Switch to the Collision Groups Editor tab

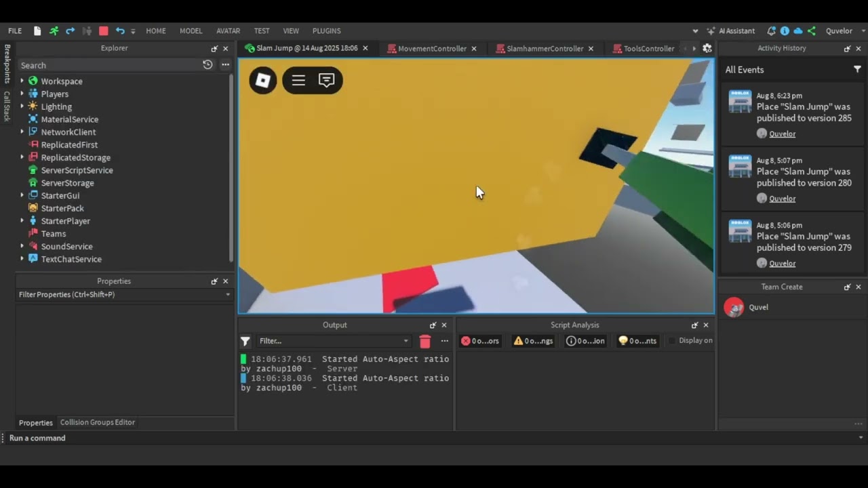click(97, 422)
